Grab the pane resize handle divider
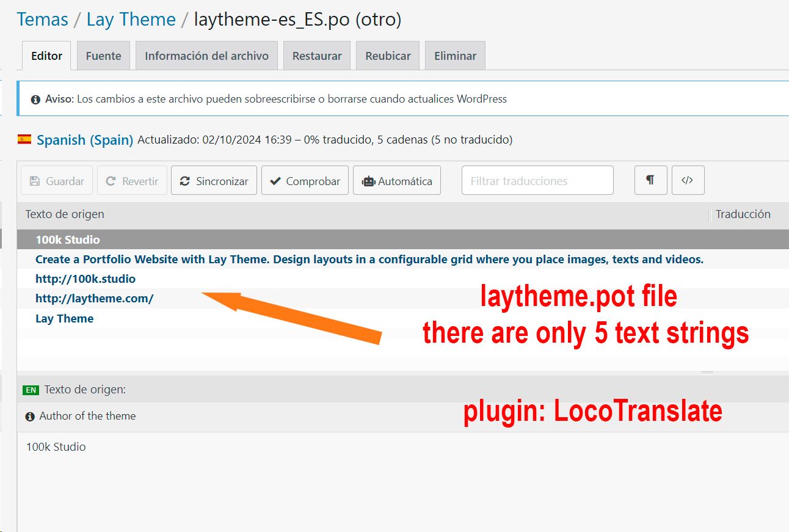The image size is (789, 532). (707, 373)
